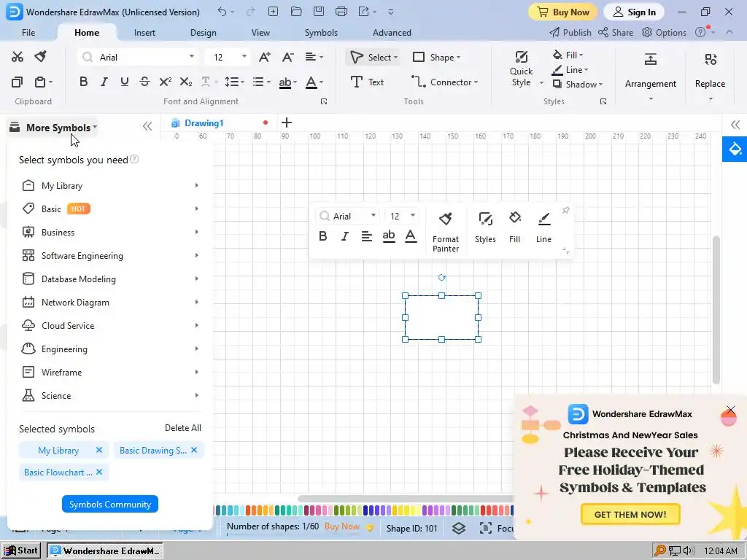The width and height of the screenshot is (747, 560).
Task: Open ribbon font name dropdown
Action: [192, 57]
